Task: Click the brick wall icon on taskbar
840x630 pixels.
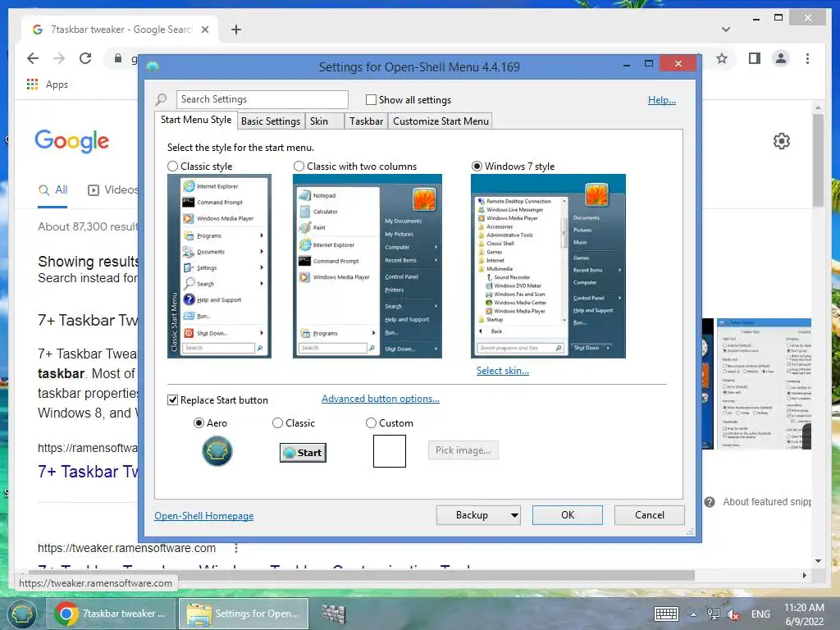Action: click(x=334, y=614)
